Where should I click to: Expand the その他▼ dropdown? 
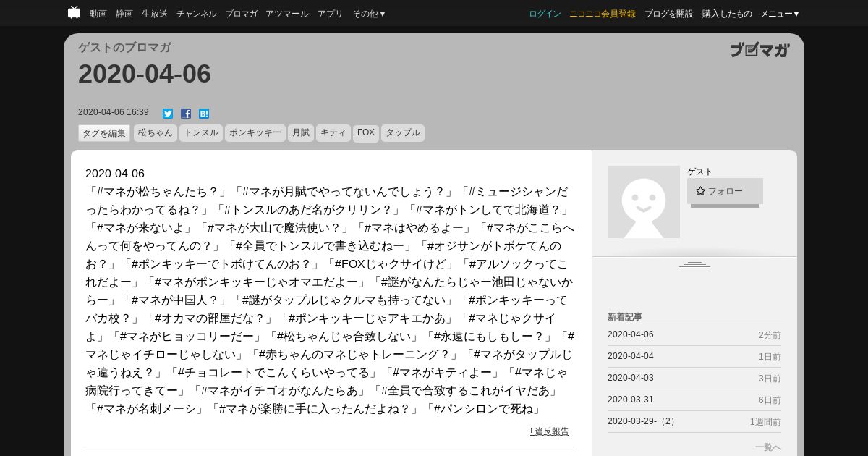point(369,14)
